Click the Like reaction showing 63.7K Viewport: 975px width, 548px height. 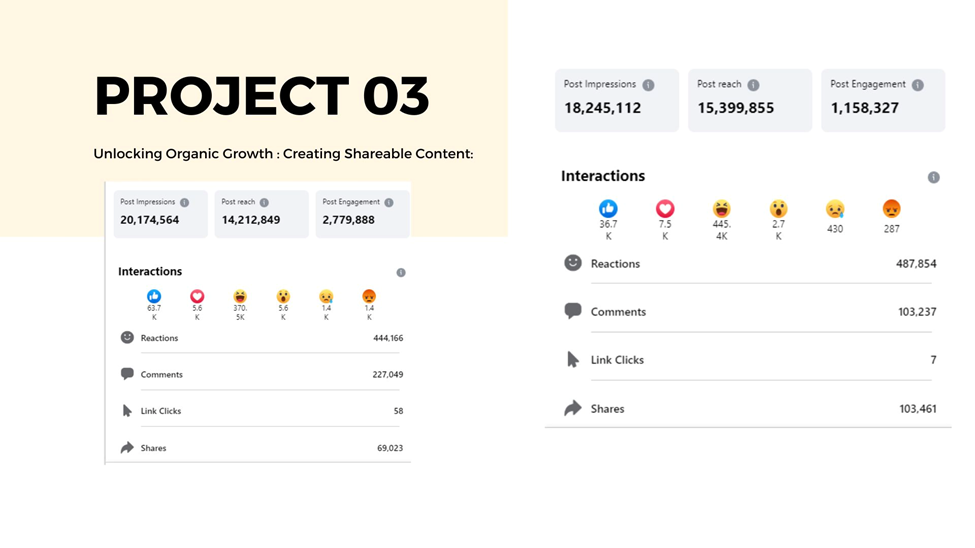[154, 296]
